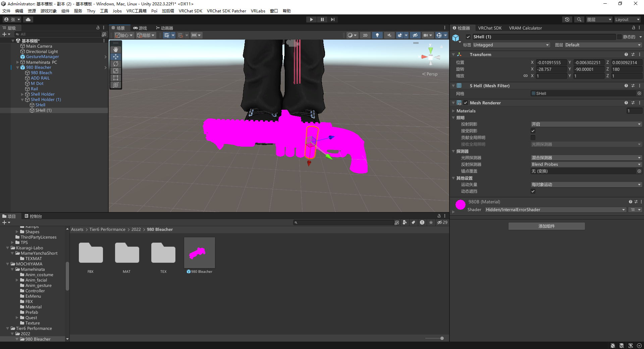Select the 980 Bleacher prefab thumbnail
The width and height of the screenshot is (644, 349).
tap(200, 253)
